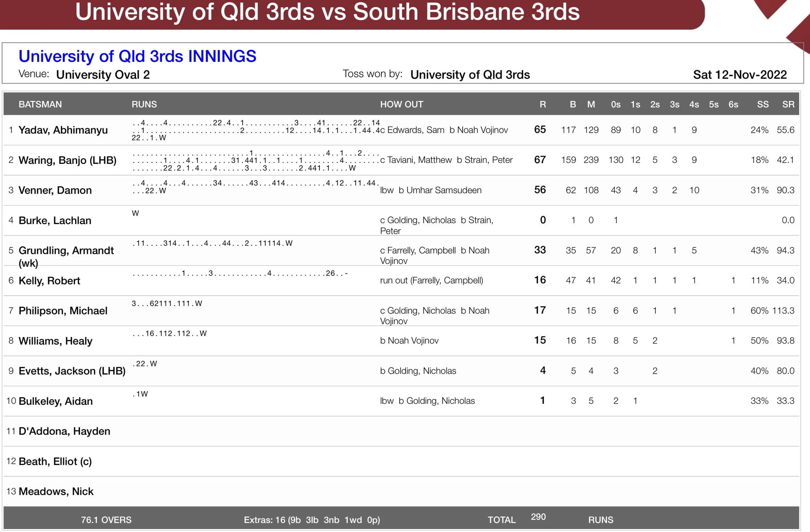Select batsman Yadav, Abhimanyu
The height and width of the screenshot is (532, 810).
63,130
